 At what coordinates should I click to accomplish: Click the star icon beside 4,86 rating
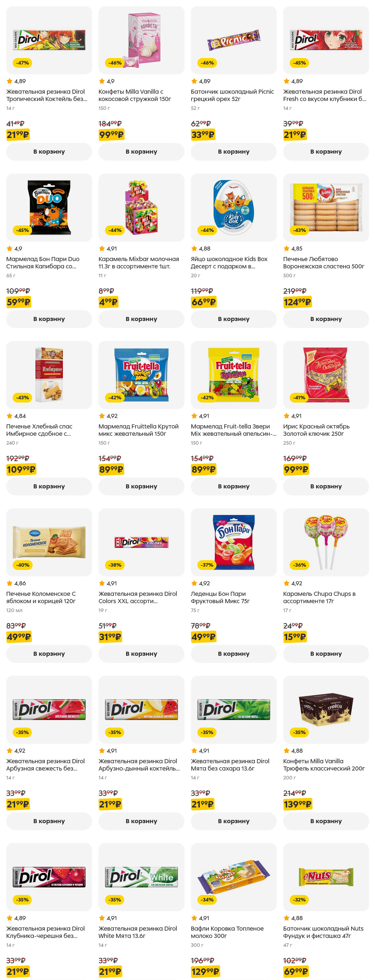coord(9,583)
